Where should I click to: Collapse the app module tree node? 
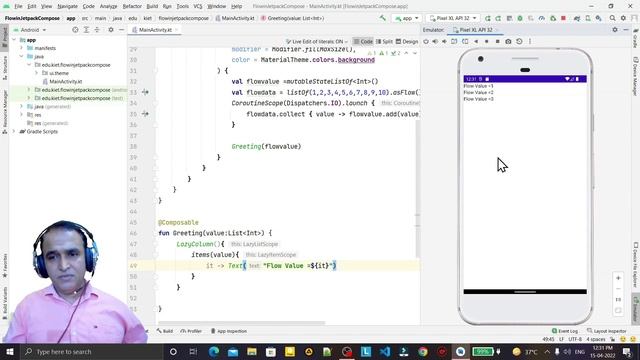14,40
